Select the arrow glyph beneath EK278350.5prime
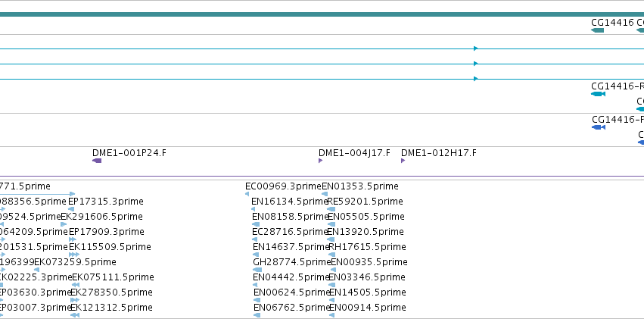The image size is (644, 319). (x=75, y=300)
